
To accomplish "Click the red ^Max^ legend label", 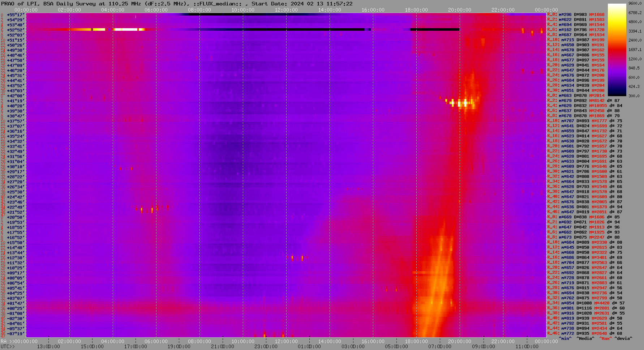I will [606, 338].
